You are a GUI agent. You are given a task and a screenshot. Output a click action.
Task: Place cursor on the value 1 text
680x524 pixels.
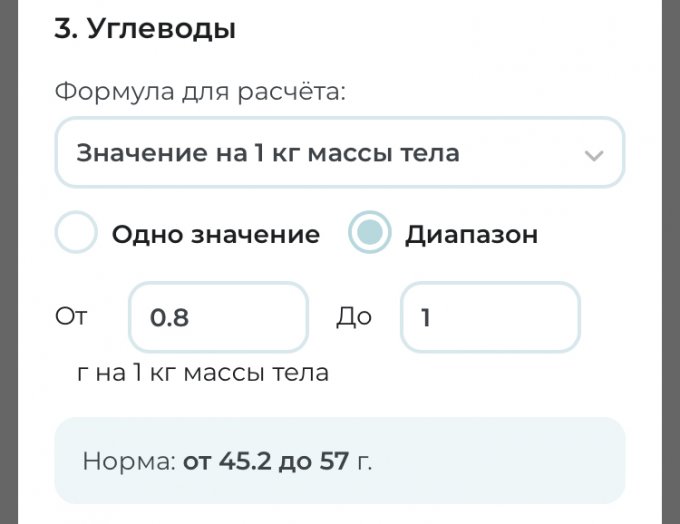pyautogui.click(x=426, y=318)
